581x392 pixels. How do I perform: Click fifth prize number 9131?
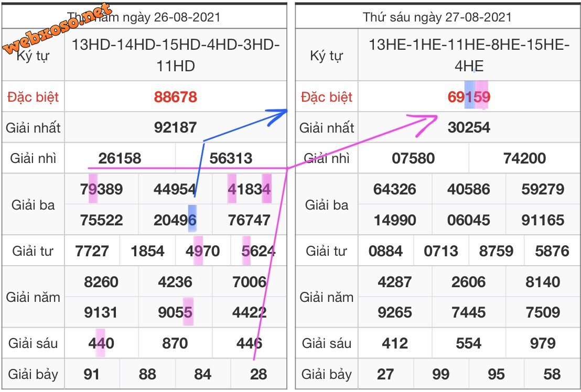(101, 312)
